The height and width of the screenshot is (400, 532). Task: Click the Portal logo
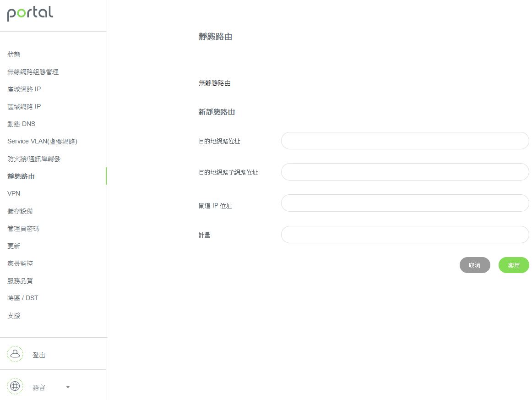pyautogui.click(x=30, y=14)
